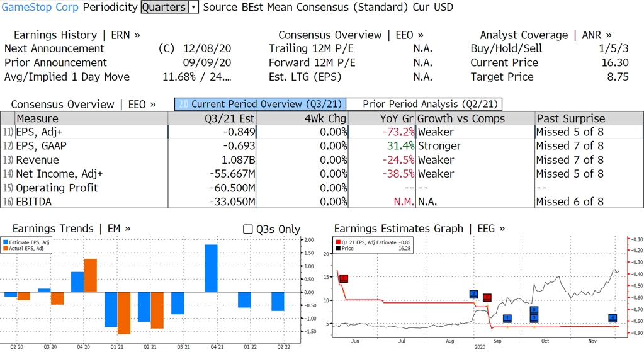The image size is (644, 352).
Task: Click blue event marker 3 on graph
Action: (534, 317)
